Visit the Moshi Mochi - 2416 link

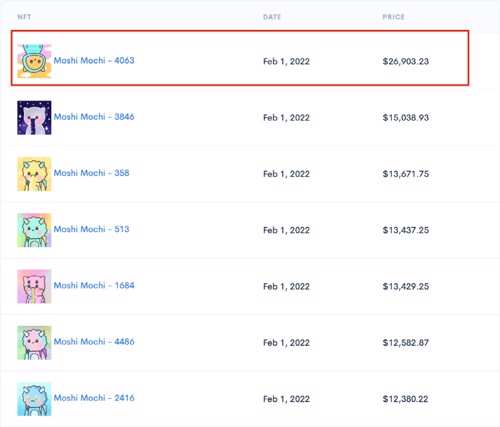(x=94, y=398)
